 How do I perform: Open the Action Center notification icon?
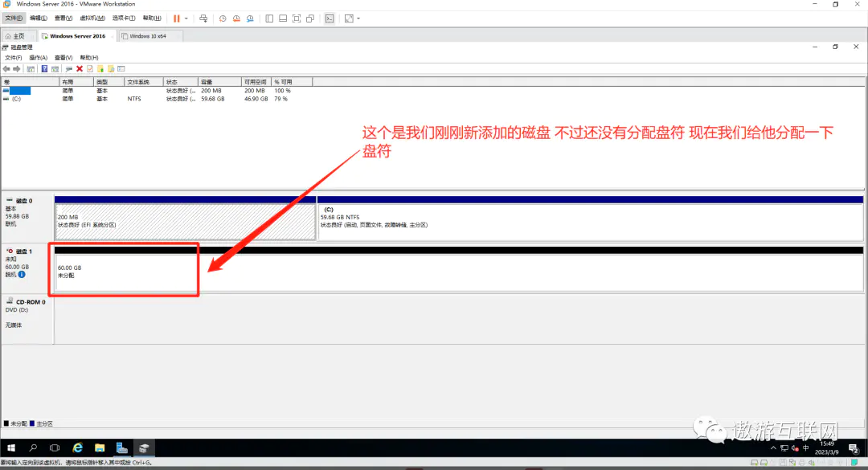click(x=854, y=448)
